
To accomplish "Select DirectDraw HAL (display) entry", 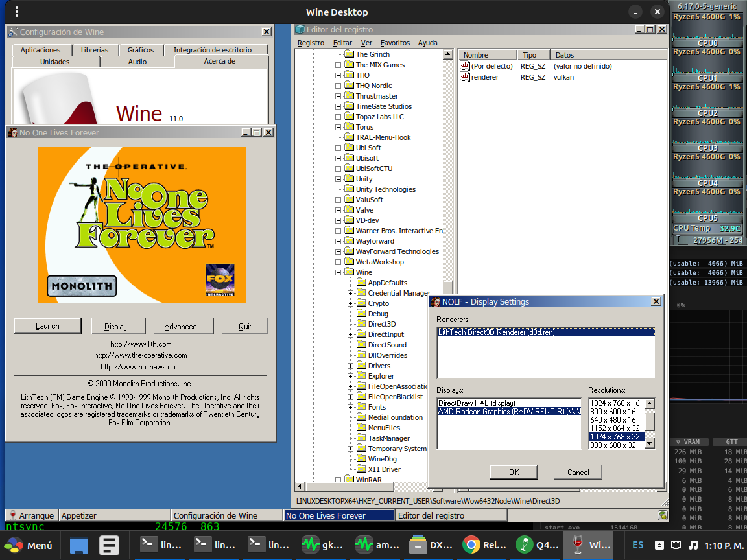I will [509, 403].
